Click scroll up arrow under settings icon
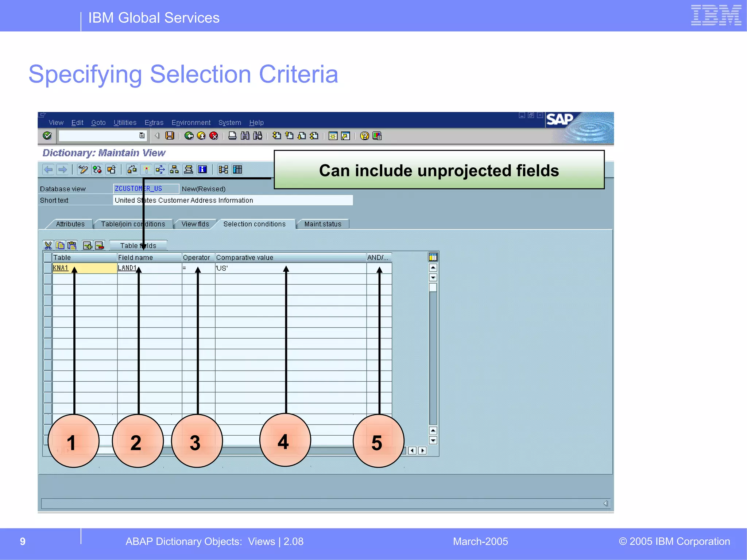Image resolution: width=747 pixels, height=560 pixels. coord(433,268)
